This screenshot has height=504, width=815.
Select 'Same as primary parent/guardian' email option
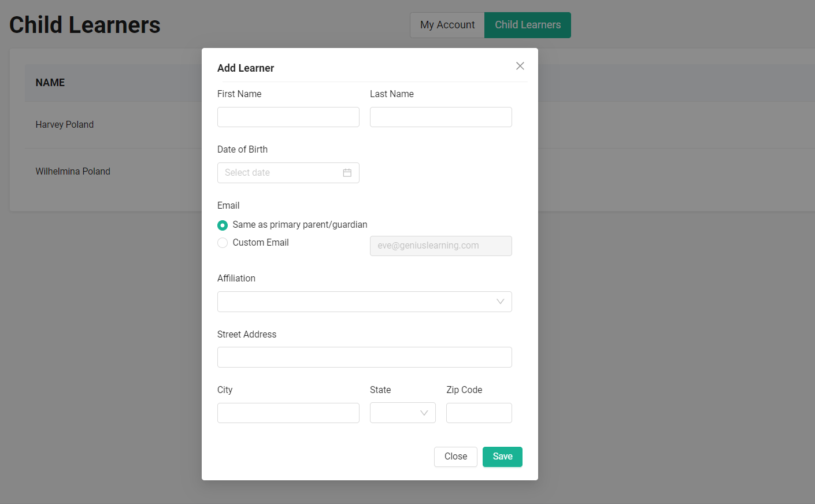tap(223, 225)
